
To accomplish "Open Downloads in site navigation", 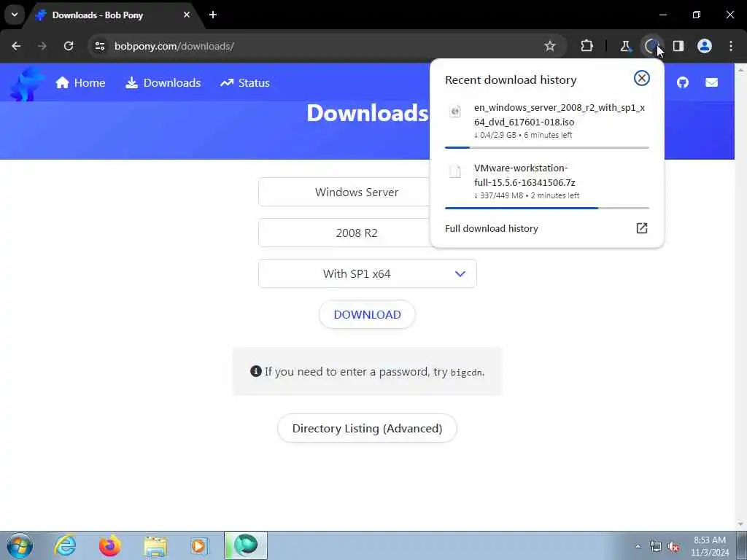I will (x=163, y=83).
